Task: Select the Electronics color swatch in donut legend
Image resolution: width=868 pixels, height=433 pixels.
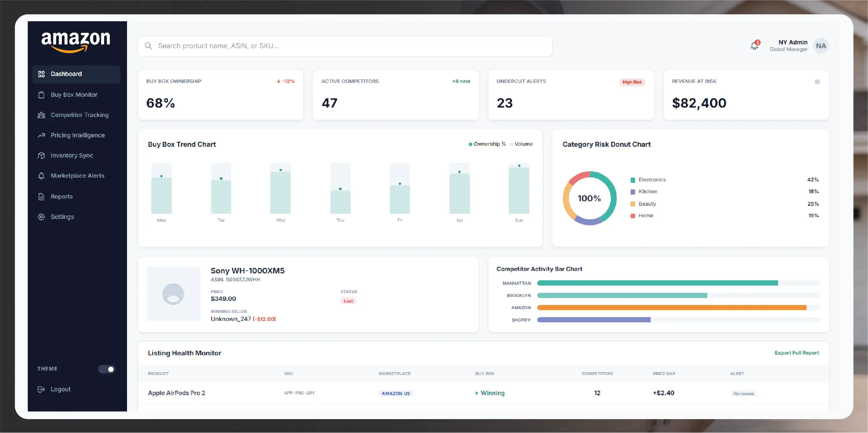Action: pyautogui.click(x=632, y=180)
